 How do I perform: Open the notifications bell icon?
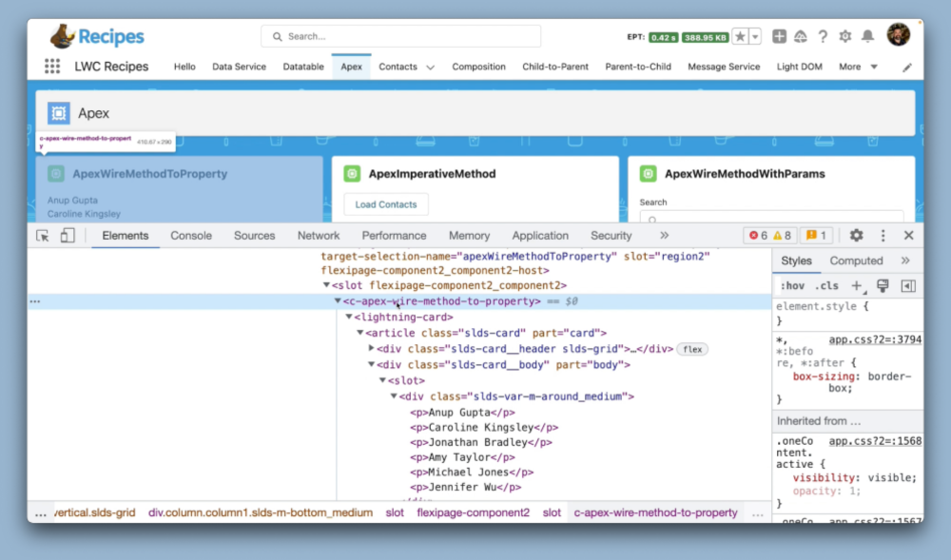(x=868, y=36)
